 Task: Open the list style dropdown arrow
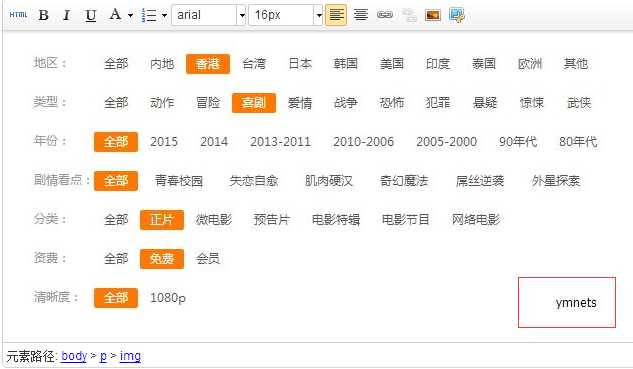(164, 15)
